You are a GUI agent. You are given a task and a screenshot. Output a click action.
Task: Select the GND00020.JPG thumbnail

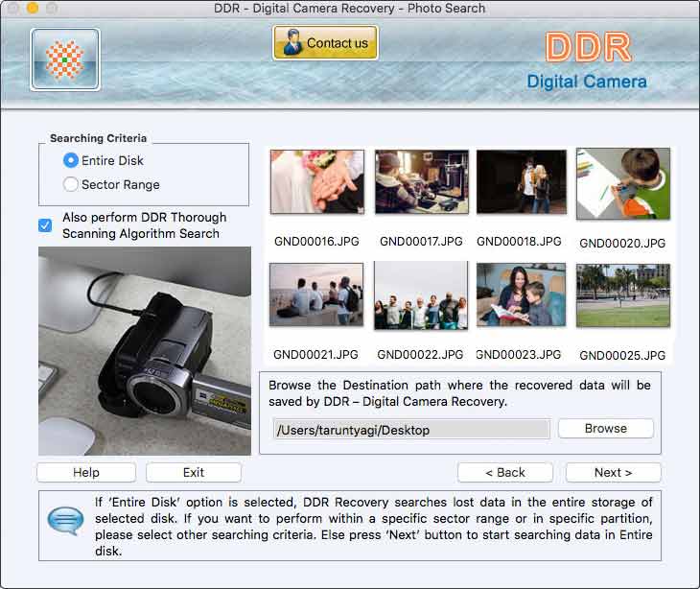click(x=623, y=183)
